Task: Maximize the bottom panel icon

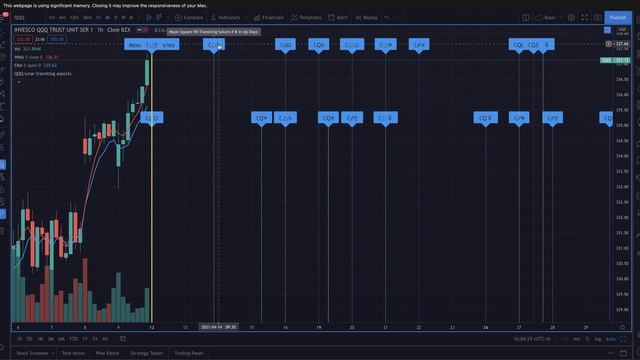Action: point(623,353)
